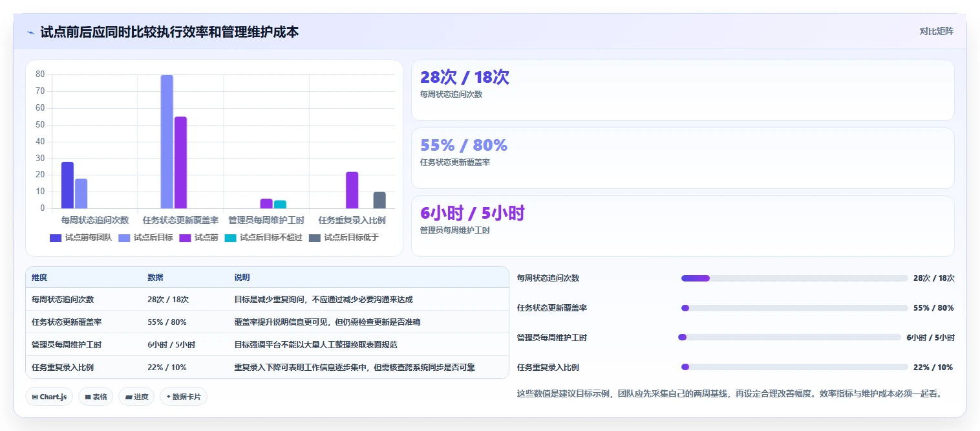Image resolution: width=980 pixels, height=431 pixels.
Task: Select table cell 管理员每周维护工时
Action: click(x=67, y=345)
